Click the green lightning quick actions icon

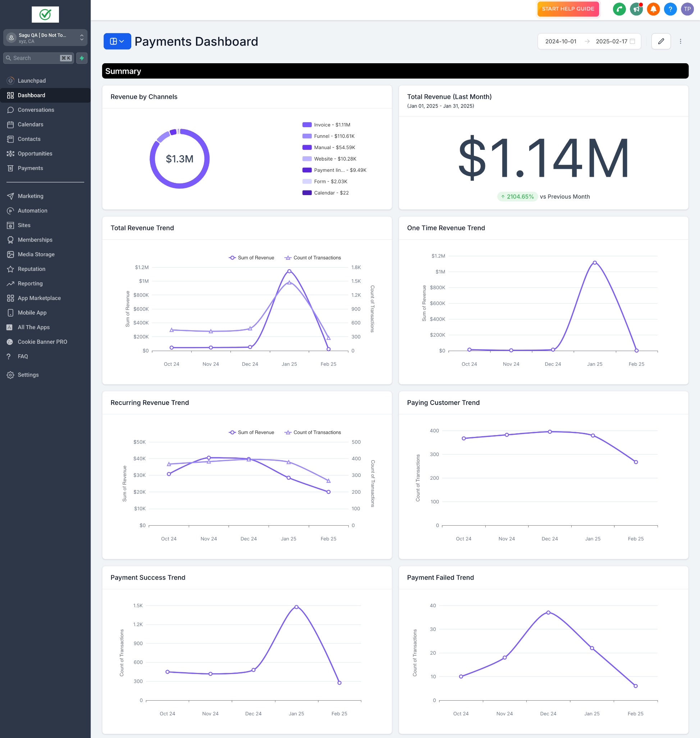(x=82, y=58)
